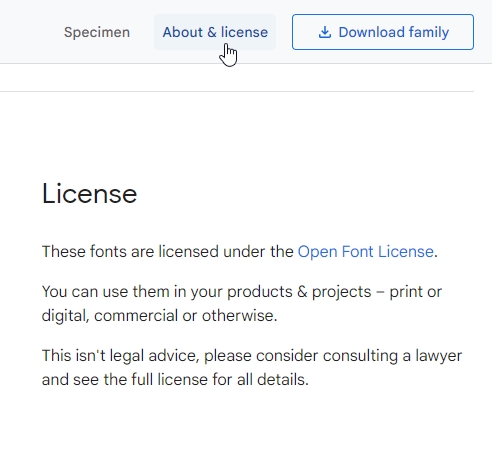Click the download arrow icon

(x=325, y=32)
